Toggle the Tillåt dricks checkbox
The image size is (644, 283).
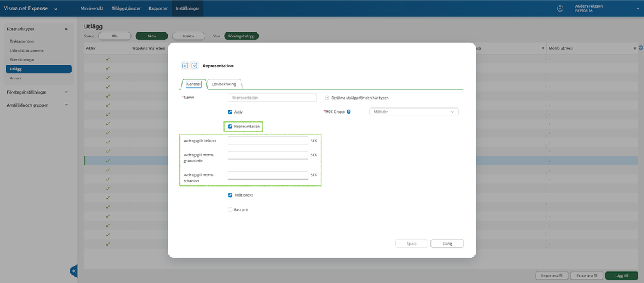(230, 195)
